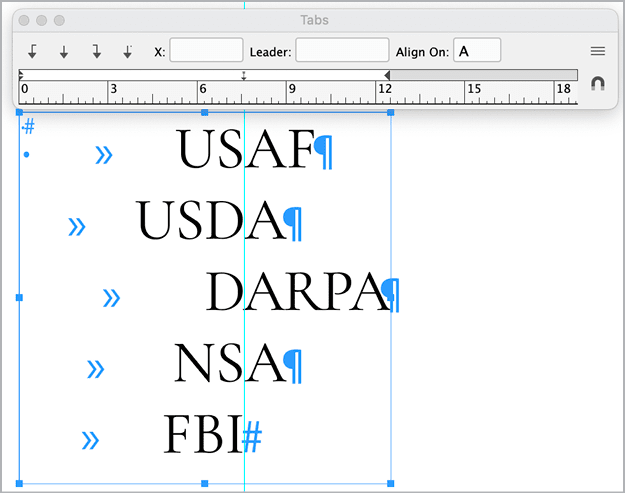Click the top-center handle of text frame

tap(204, 113)
